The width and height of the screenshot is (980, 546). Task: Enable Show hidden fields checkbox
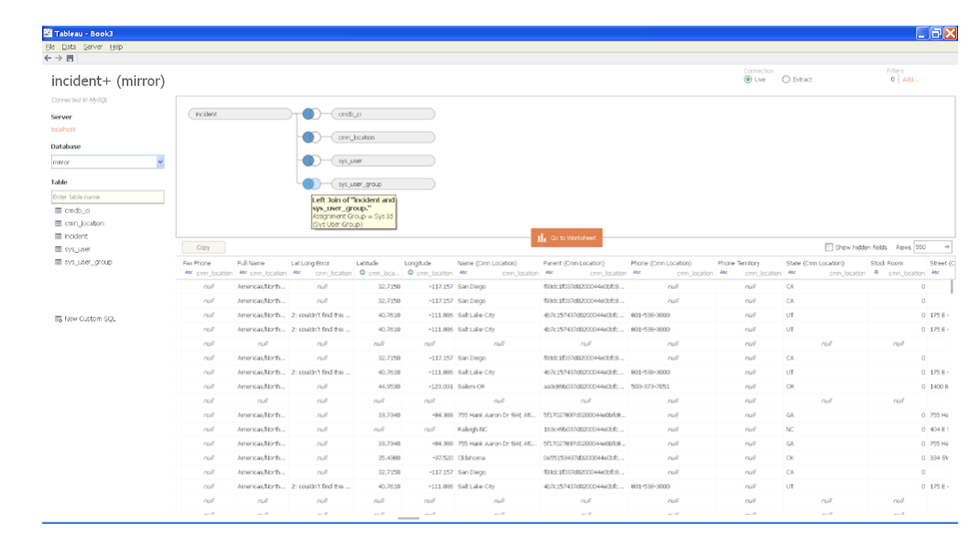[x=829, y=247]
